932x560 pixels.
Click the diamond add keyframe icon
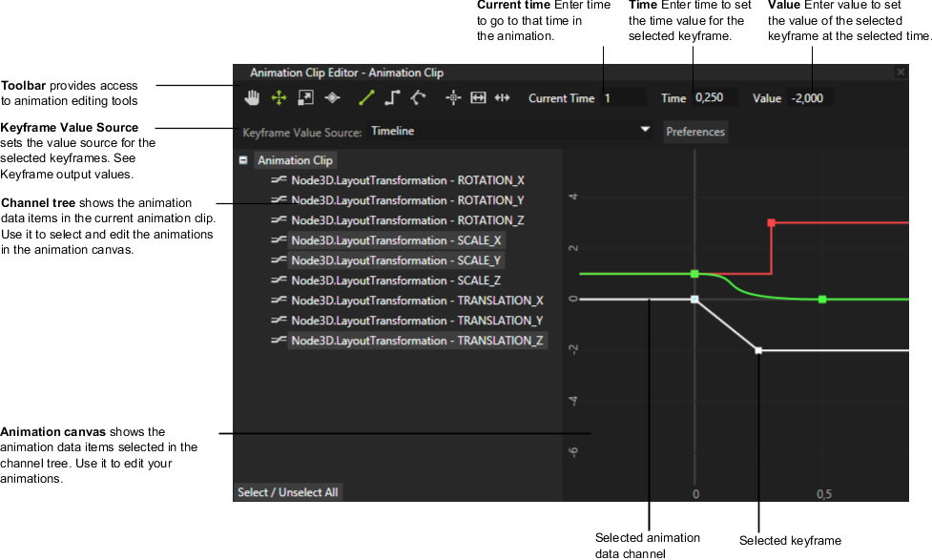[x=332, y=97]
